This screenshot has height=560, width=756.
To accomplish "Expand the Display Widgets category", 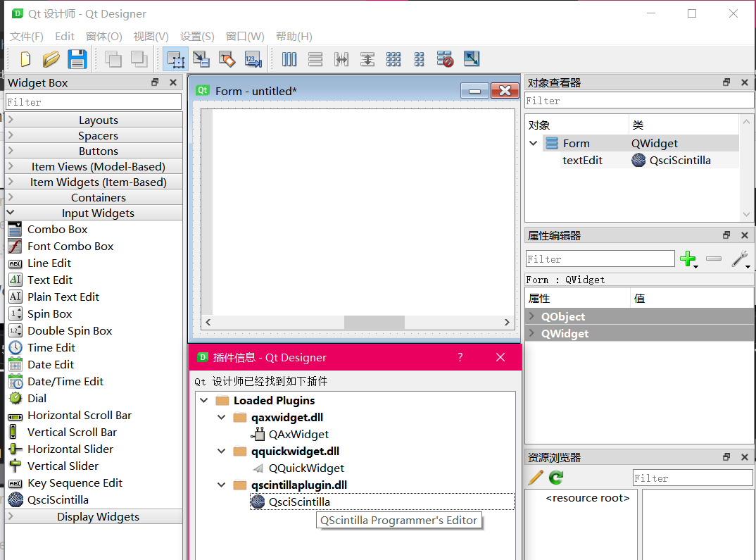I will (94, 516).
